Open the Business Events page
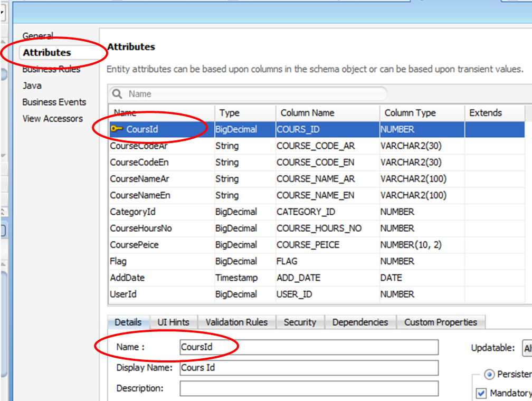The width and height of the screenshot is (532, 401). [x=54, y=102]
